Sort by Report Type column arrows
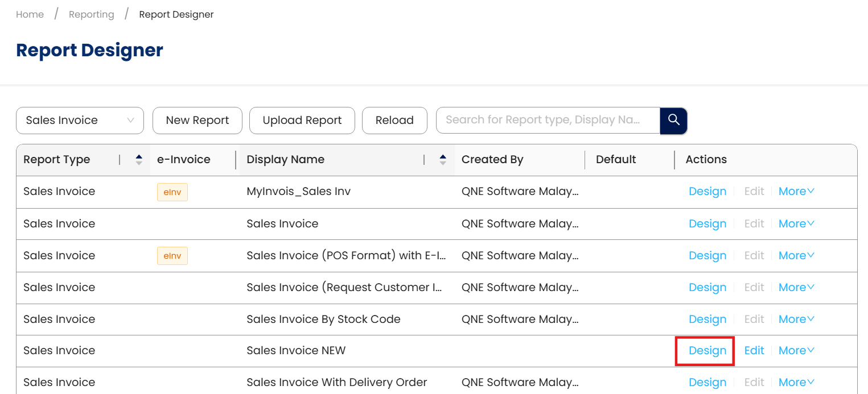This screenshot has height=394, width=868. point(139,160)
